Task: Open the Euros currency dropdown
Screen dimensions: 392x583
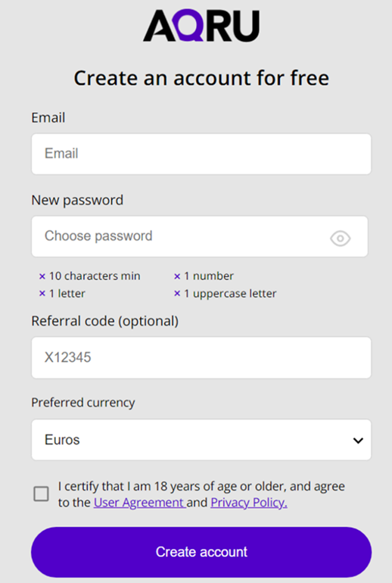Action: pyautogui.click(x=201, y=440)
